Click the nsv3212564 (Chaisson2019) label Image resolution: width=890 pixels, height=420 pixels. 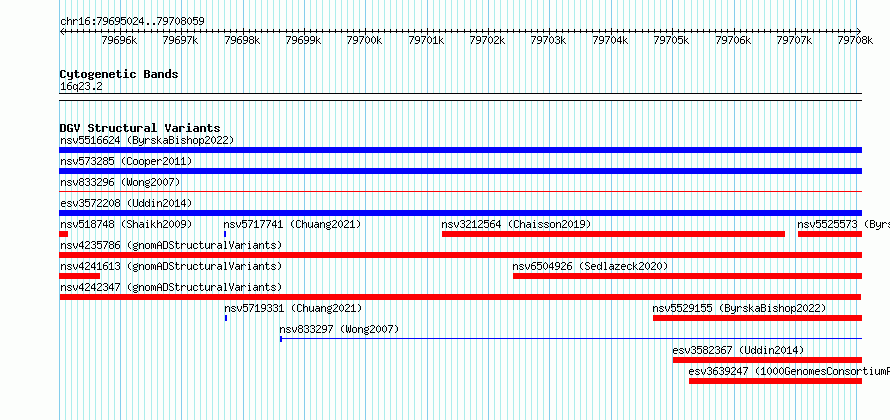point(517,224)
